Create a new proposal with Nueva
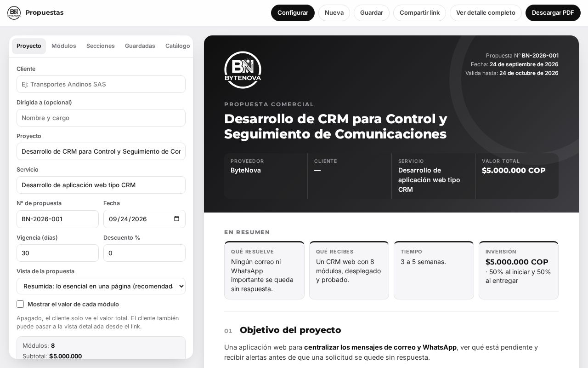588x368 pixels. coord(334,13)
